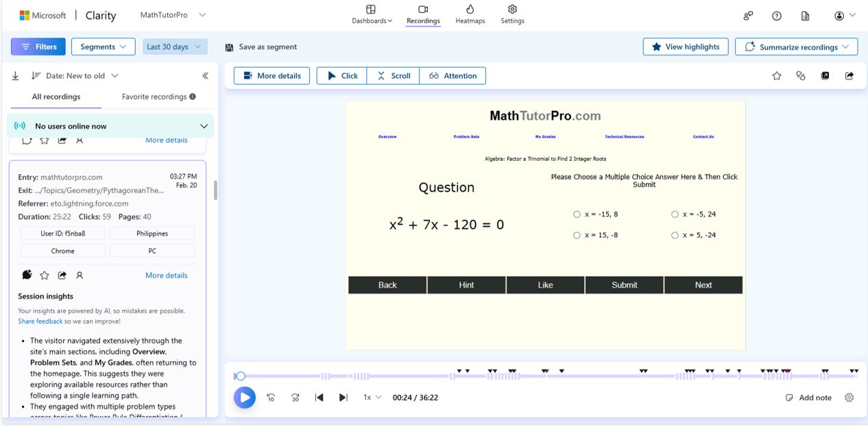Select answer x = -5, 24
Viewport: 868px width, 426px height.
675,214
